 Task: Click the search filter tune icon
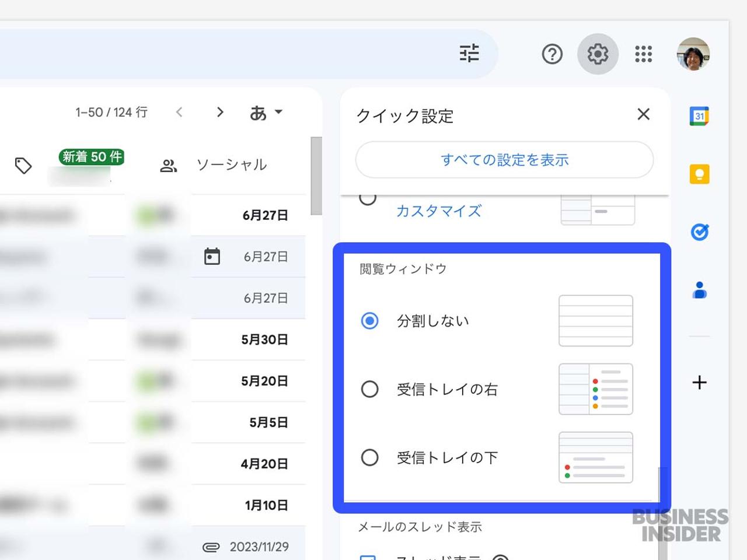click(470, 54)
